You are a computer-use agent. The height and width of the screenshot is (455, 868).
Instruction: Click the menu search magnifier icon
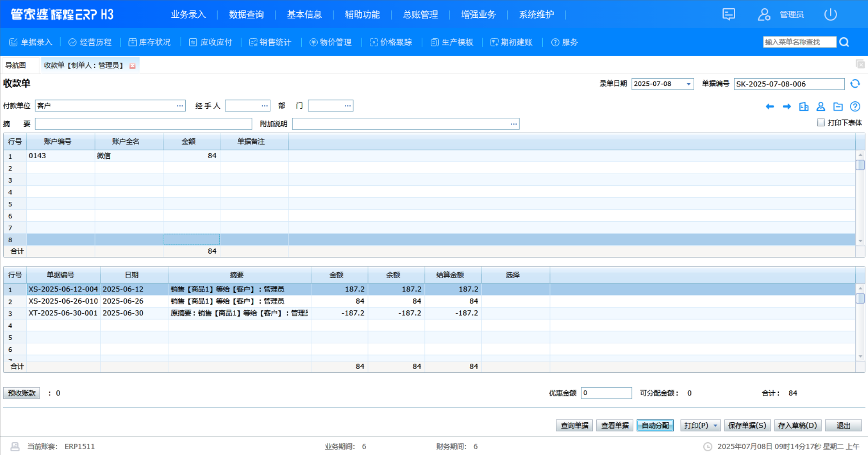(844, 42)
